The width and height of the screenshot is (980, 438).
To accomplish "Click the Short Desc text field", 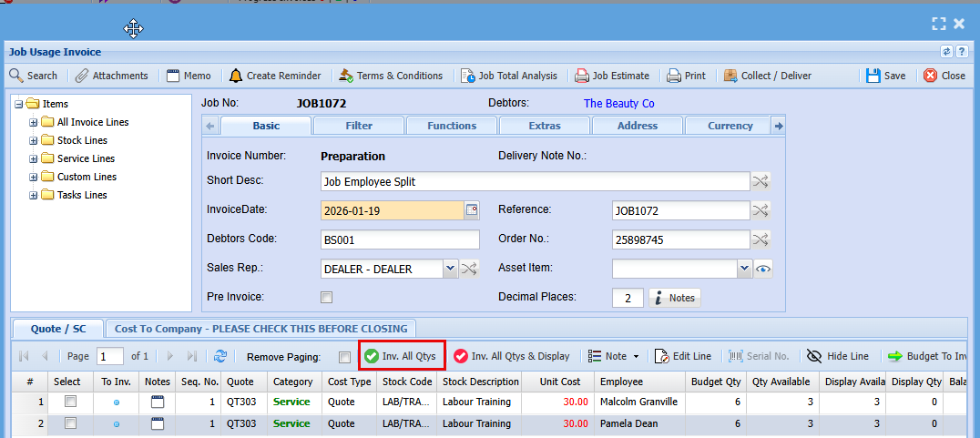I will click(x=535, y=181).
